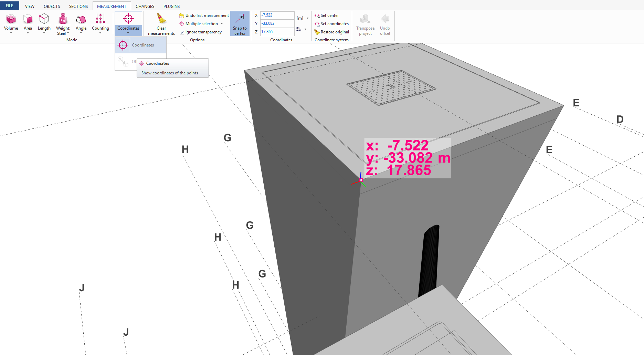Select the Angle measurement tool icon

click(81, 19)
